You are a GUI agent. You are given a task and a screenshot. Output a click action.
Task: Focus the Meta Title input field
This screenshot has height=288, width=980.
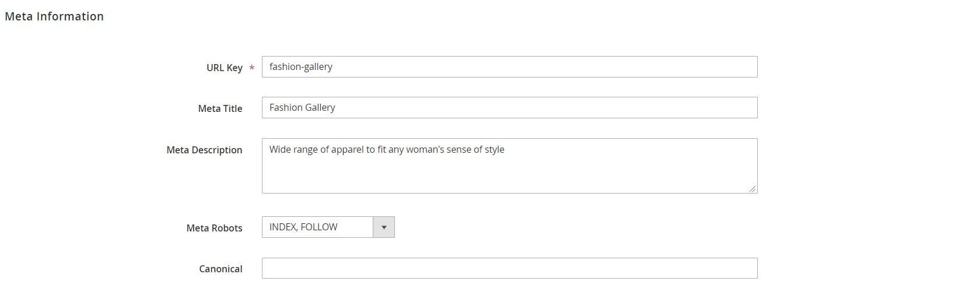coord(510,108)
